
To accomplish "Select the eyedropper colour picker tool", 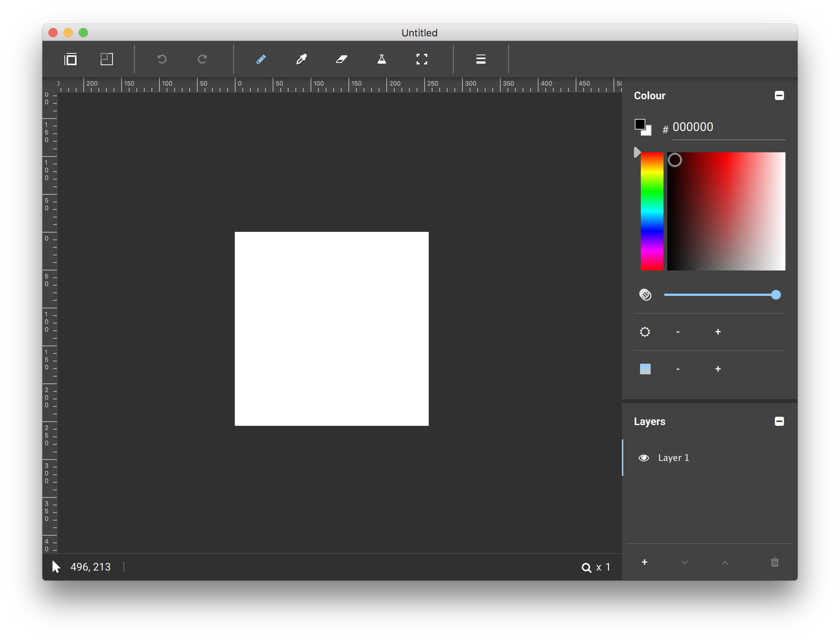I will pos(301,59).
